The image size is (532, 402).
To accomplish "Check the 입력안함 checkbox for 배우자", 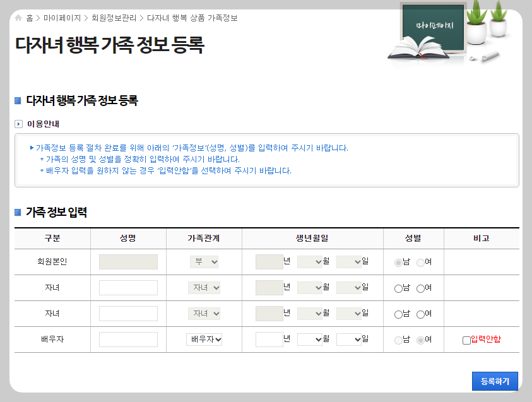I will point(466,340).
